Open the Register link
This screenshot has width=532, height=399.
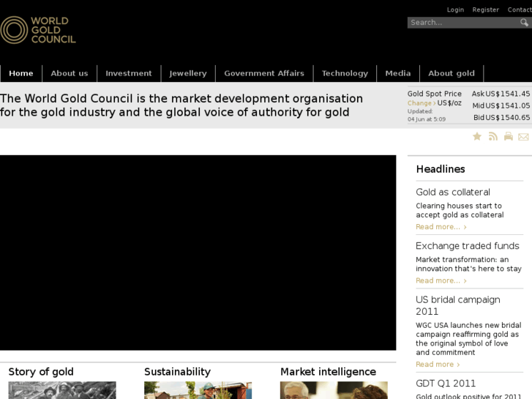485,10
